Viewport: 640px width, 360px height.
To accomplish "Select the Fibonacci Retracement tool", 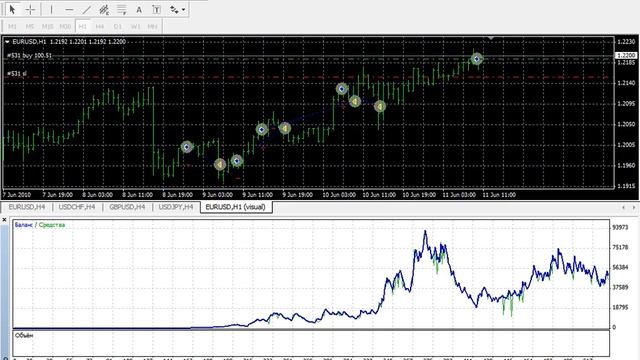I will [x=122, y=9].
